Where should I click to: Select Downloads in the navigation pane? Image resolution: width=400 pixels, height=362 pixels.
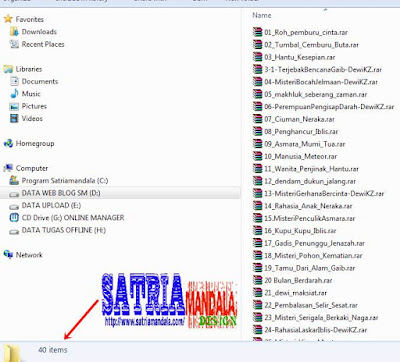click(x=39, y=32)
